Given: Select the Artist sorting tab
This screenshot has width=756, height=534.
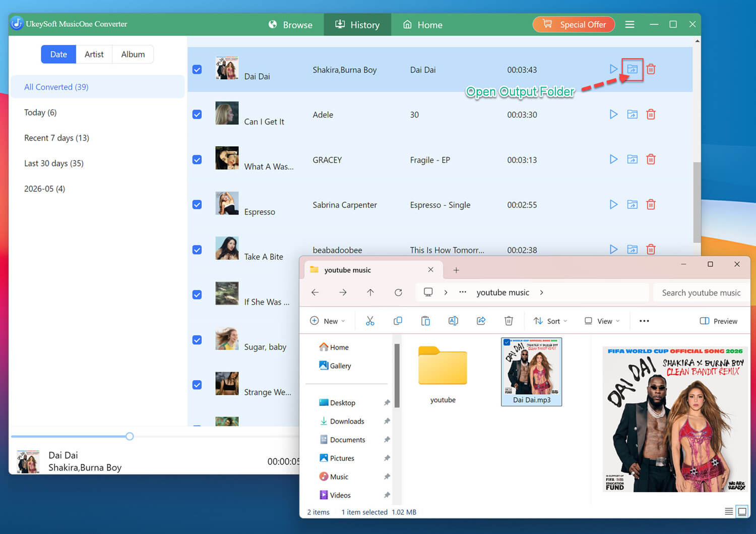Looking at the screenshot, I should (x=94, y=54).
